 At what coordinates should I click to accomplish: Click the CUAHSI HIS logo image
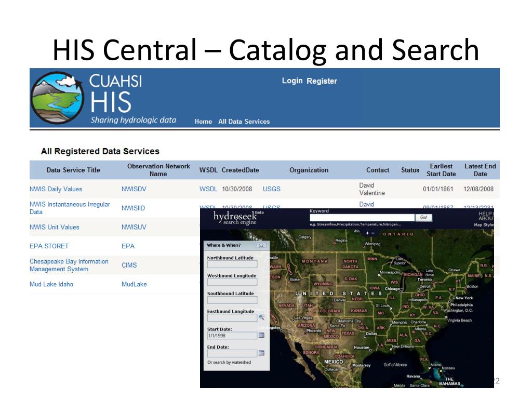coord(57,98)
